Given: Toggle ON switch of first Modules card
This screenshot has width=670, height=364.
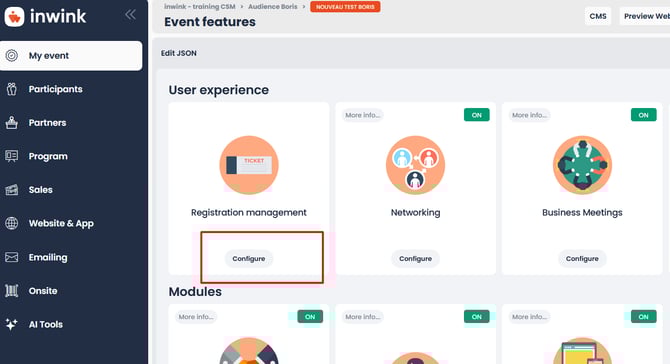Looking at the screenshot, I should [x=310, y=317].
